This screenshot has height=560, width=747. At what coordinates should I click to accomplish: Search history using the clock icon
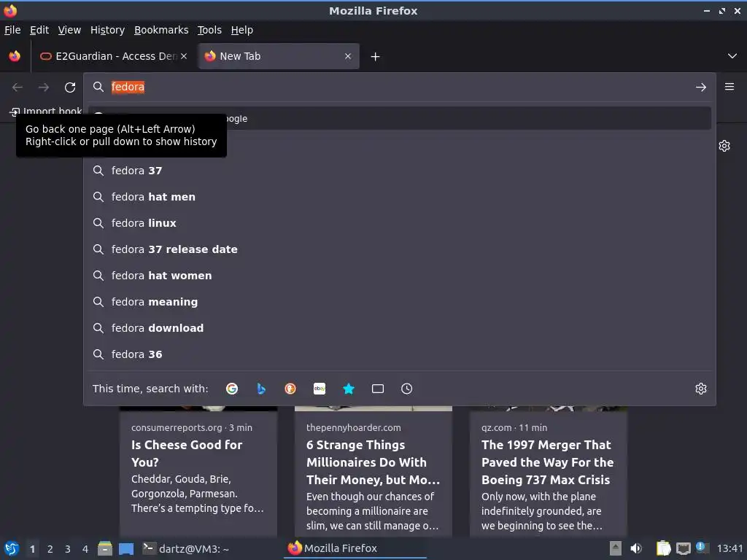[x=407, y=389]
